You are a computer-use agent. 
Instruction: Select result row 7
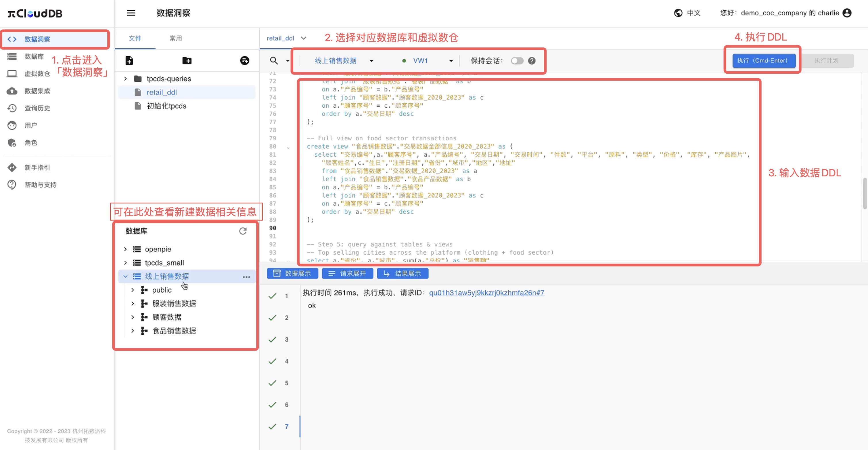[x=280, y=427]
